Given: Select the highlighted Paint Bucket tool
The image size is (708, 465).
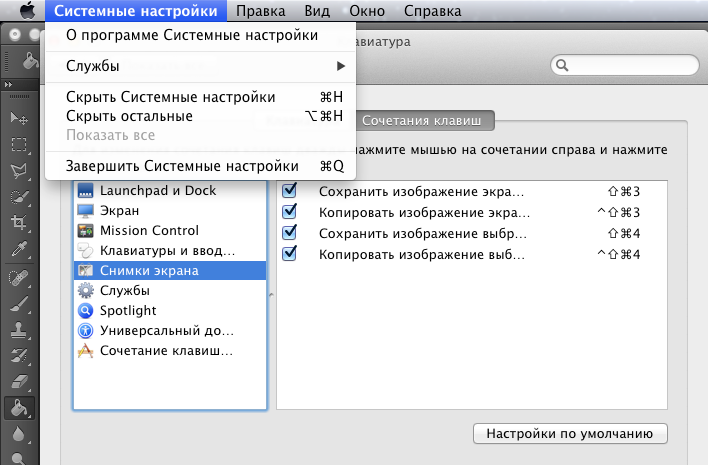Looking at the screenshot, I should click(x=19, y=408).
